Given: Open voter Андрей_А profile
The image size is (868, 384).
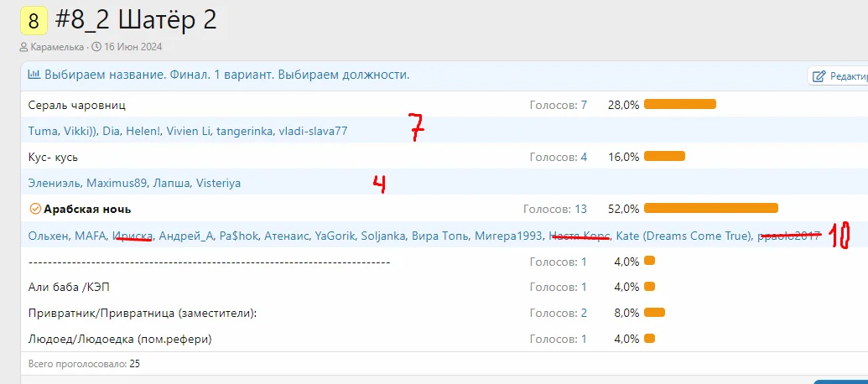Looking at the screenshot, I should pyautogui.click(x=185, y=236).
